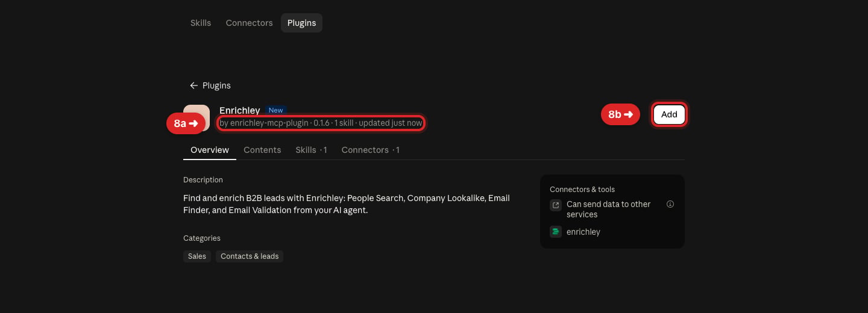Click the Enrichley plugin logo thumbnail
The width and height of the screenshot is (868, 313).
tap(197, 118)
